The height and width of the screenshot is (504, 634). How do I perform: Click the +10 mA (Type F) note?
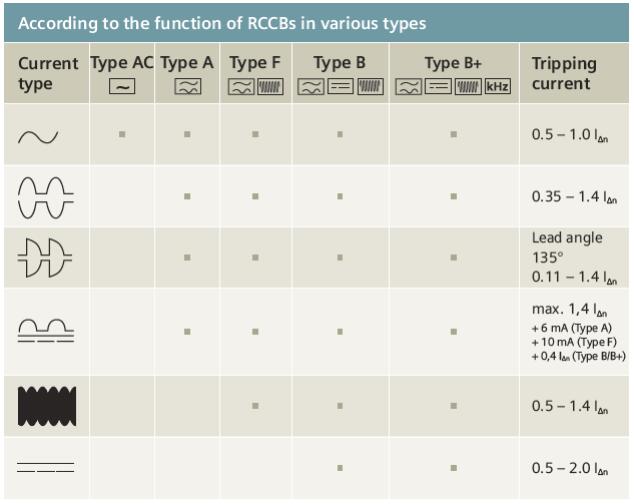[573, 343]
